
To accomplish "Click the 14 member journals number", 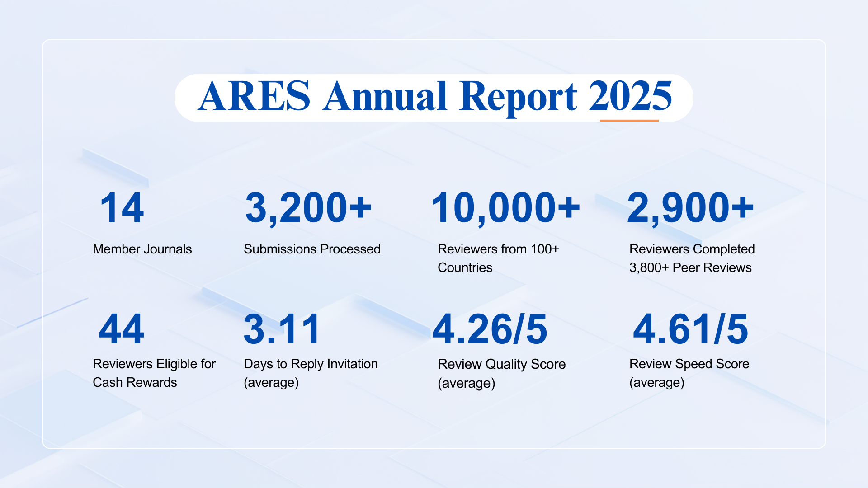I will (x=122, y=208).
